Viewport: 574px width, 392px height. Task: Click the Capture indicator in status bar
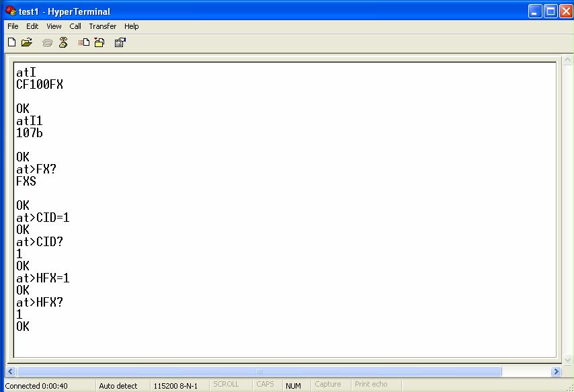point(328,385)
